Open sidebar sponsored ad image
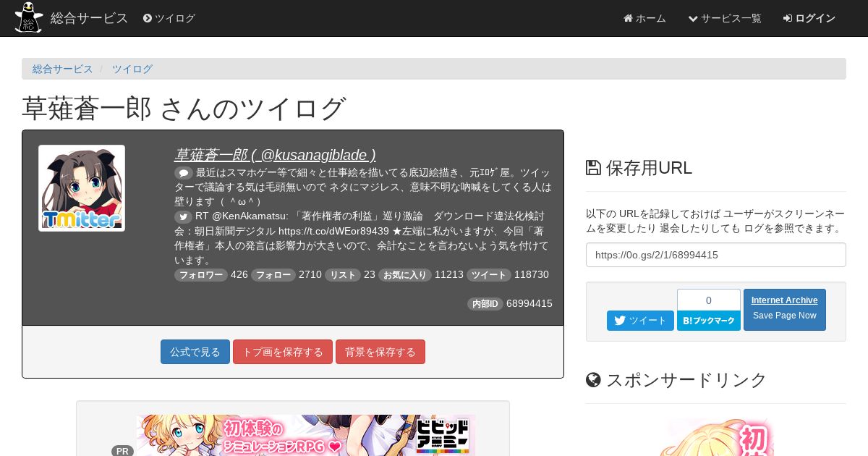The height and width of the screenshot is (456, 868). (716, 436)
